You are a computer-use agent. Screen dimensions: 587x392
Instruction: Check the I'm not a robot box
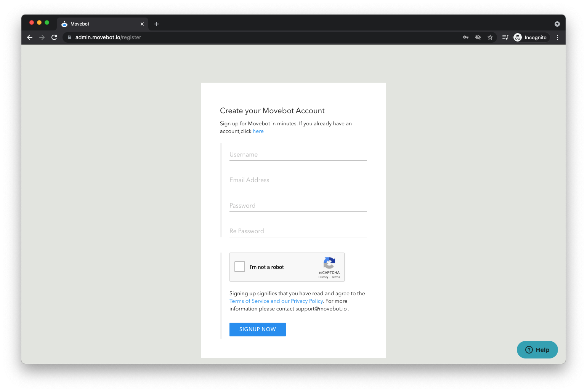tap(240, 267)
